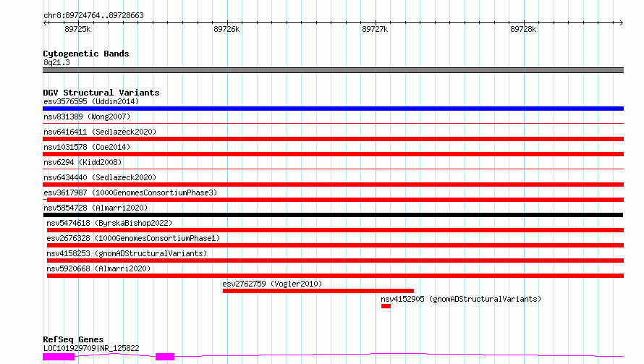
Task: Select the blue esv3576595 variant bar
Action: pos(333,109)
